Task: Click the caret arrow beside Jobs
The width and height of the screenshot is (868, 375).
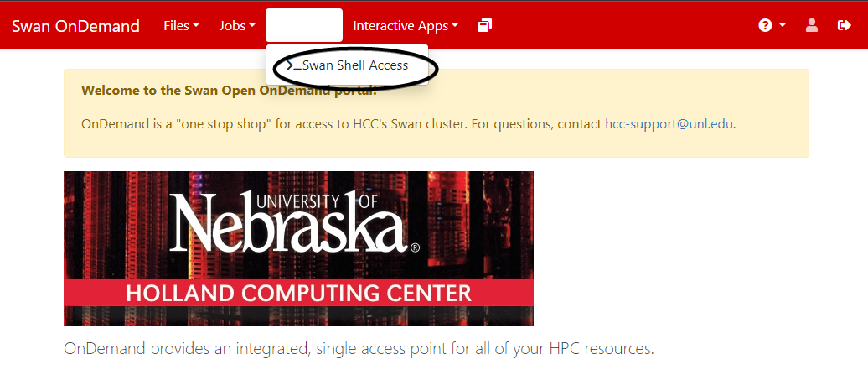Action: (252, 25)
